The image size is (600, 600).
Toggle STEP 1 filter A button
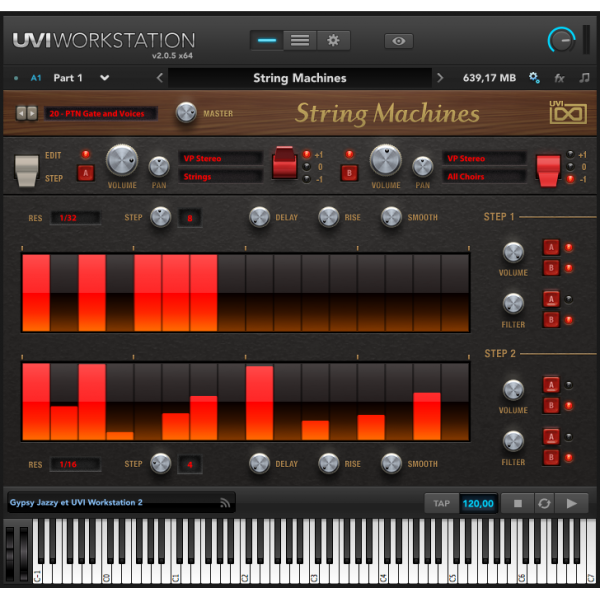[x=551, y=299]
